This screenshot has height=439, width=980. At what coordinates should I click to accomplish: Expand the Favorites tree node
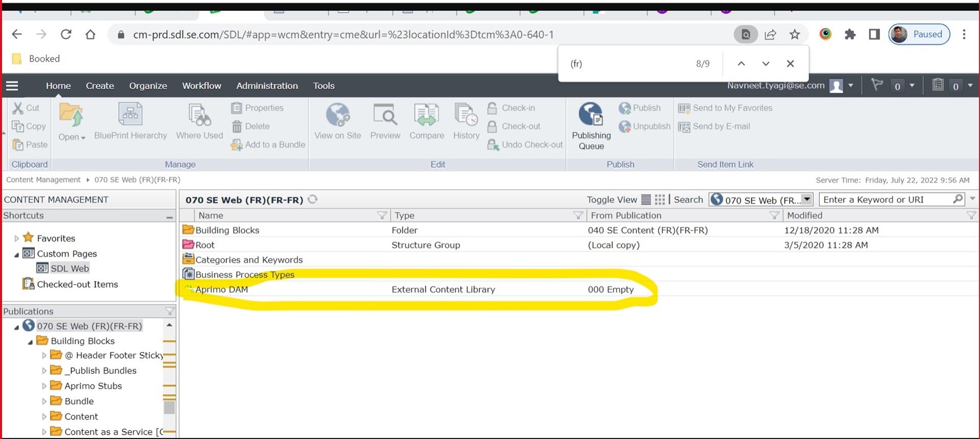(16, 238)
